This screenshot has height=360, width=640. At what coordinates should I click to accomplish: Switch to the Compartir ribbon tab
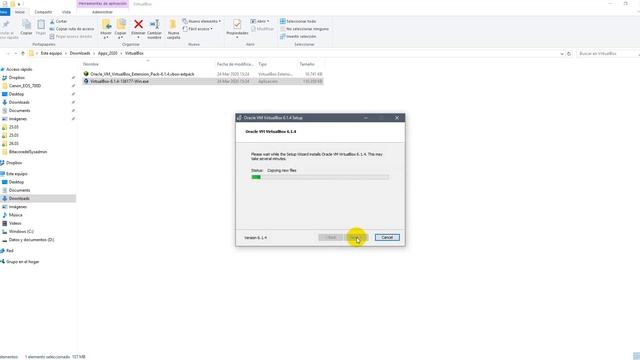click(43, 12)
